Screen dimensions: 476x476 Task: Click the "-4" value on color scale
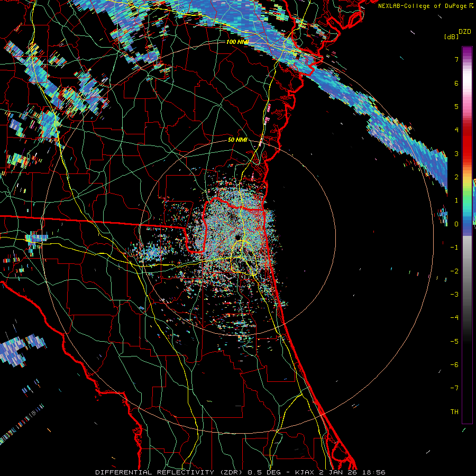pos(454,317)
